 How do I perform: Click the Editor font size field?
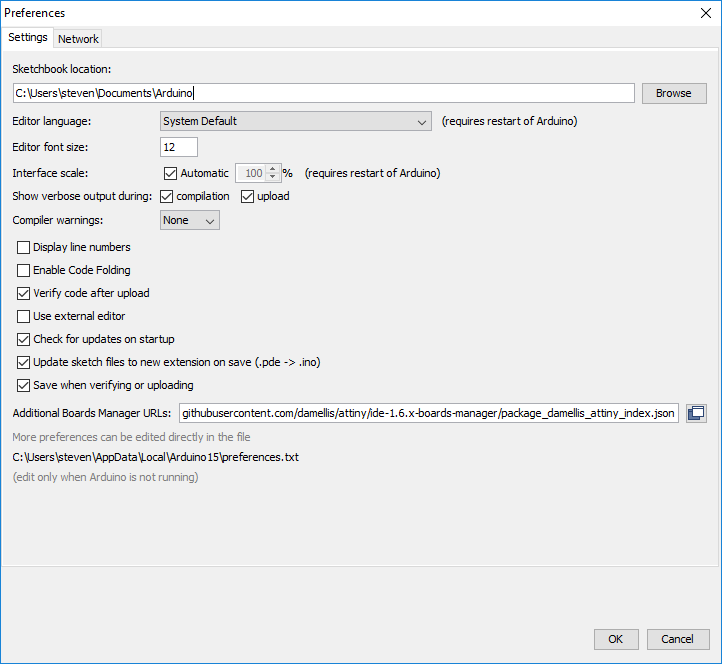pyautogui.click(x=179, y=147)
